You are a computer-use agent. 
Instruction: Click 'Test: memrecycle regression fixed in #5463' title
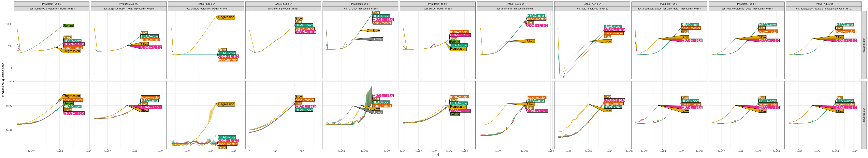click(51, 9)
